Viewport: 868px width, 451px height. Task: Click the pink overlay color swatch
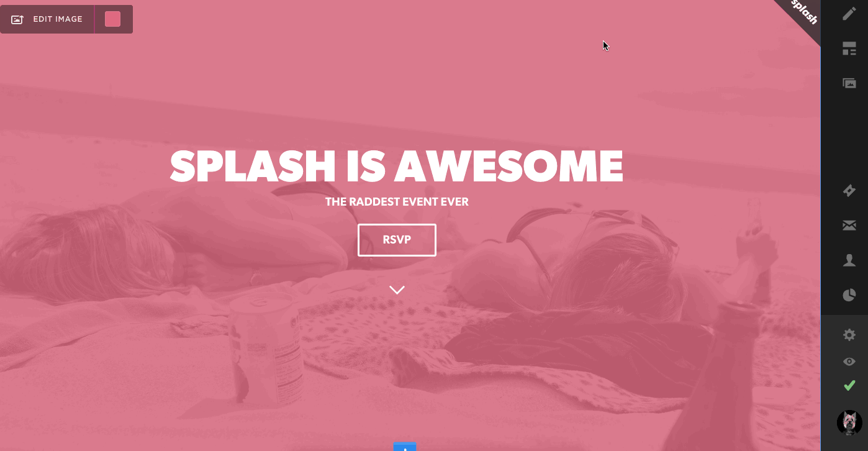[112, 19]
